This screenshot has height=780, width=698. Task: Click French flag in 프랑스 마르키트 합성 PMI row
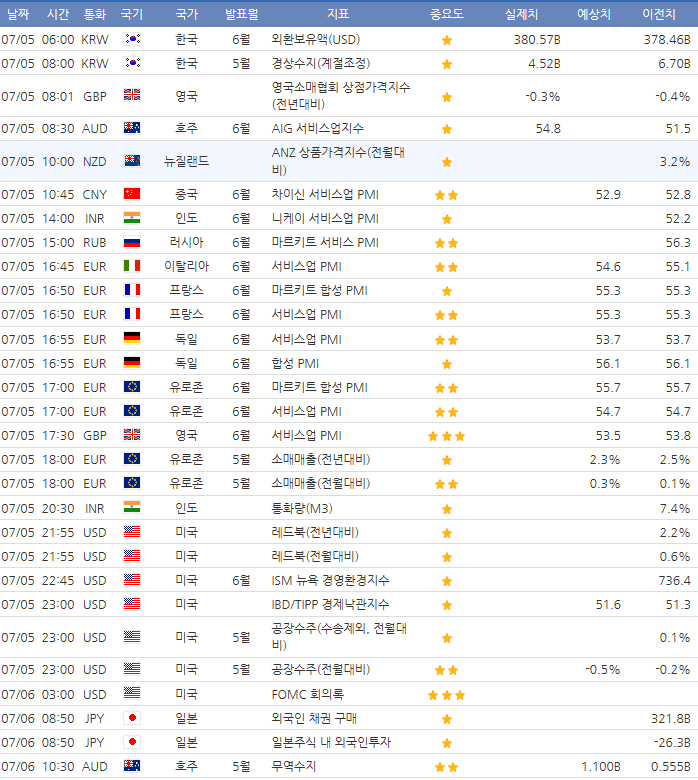[132, 290]
